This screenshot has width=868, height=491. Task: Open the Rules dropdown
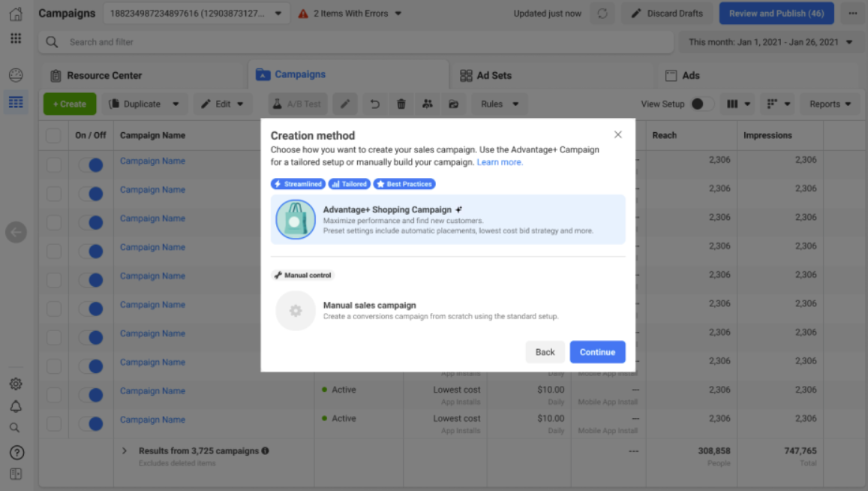(x=498, y=104)
